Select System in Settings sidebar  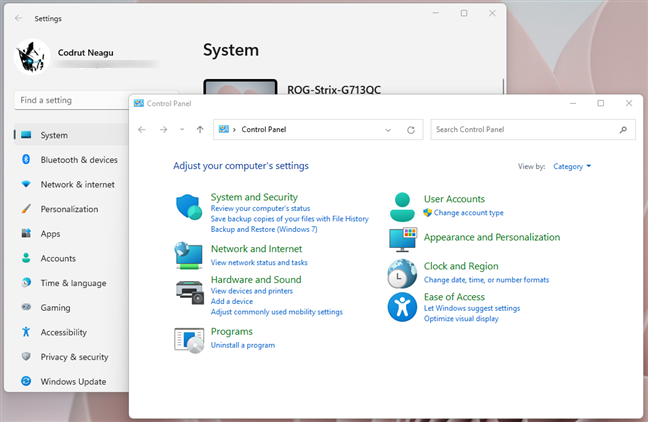71,135
